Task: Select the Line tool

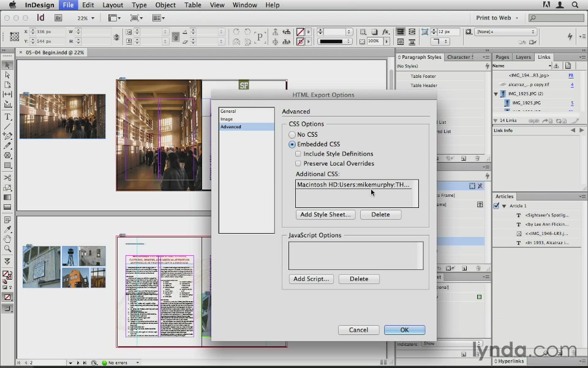Action: click(7, 126)
